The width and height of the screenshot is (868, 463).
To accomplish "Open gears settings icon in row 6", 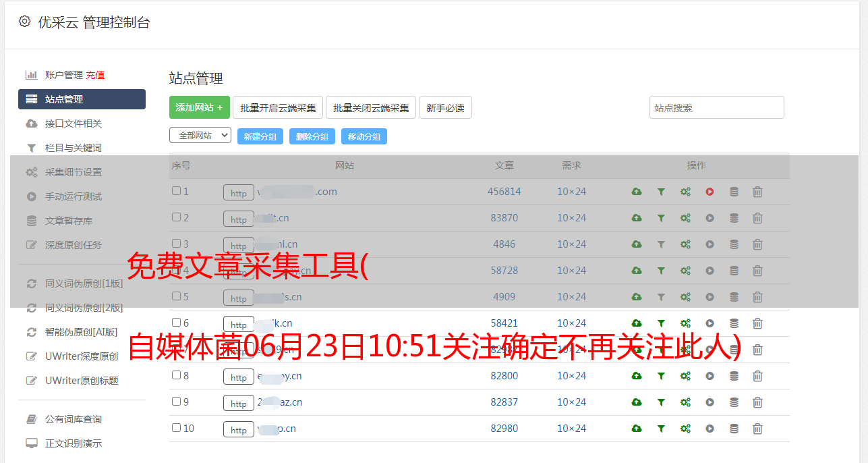I will [x=685, y=323].
